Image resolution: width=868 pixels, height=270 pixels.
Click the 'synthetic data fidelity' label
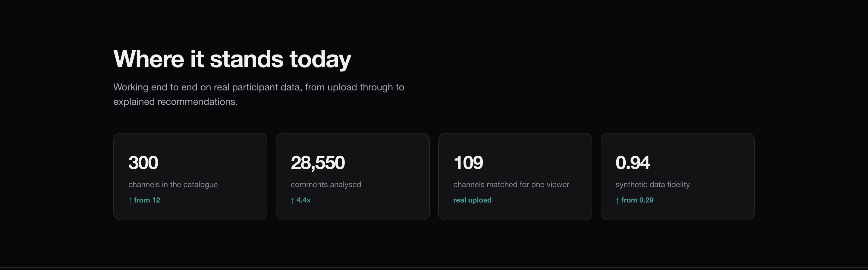pyautogui.click(x=653, y=184)
